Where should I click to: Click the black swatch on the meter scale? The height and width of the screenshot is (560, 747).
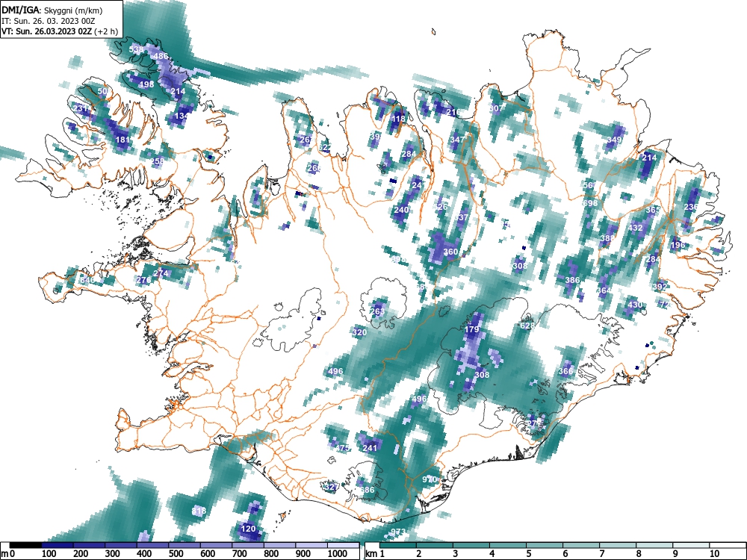(x=25, y=545)
